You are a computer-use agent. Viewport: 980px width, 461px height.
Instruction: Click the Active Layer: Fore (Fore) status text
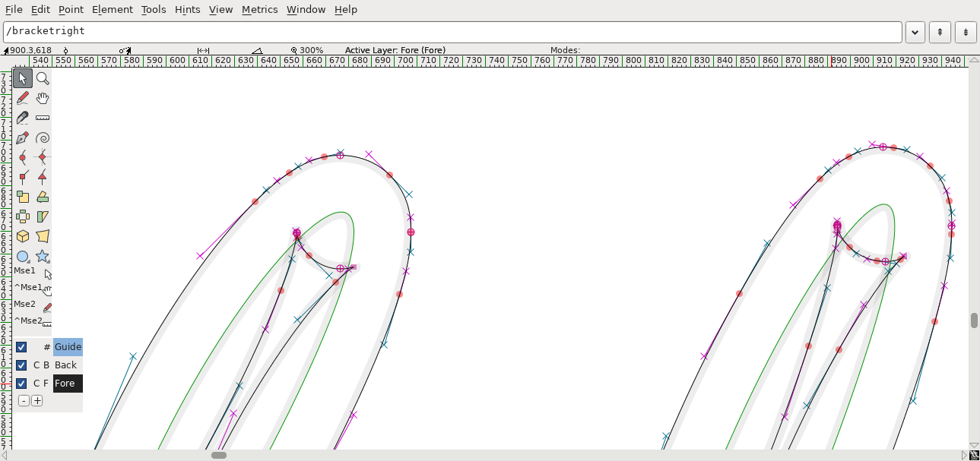tap(395, 50)
